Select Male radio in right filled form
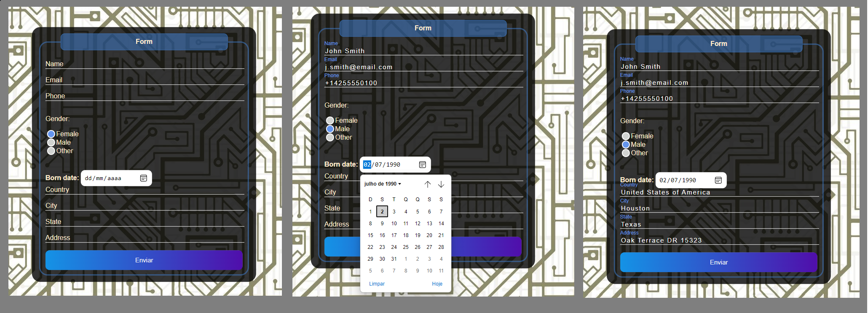Viewport: 868px width, 313px height. click(x=626, y=145)
